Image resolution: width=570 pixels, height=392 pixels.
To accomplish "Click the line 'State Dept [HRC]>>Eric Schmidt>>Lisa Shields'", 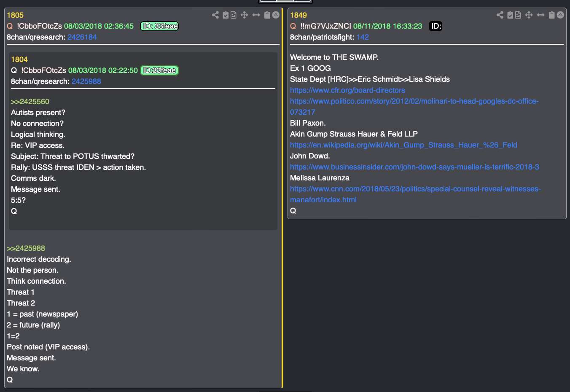I will coord(370,79).
